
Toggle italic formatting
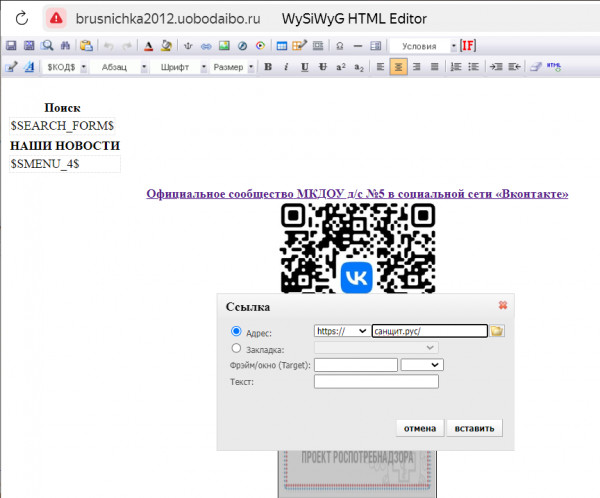point(286,67)
